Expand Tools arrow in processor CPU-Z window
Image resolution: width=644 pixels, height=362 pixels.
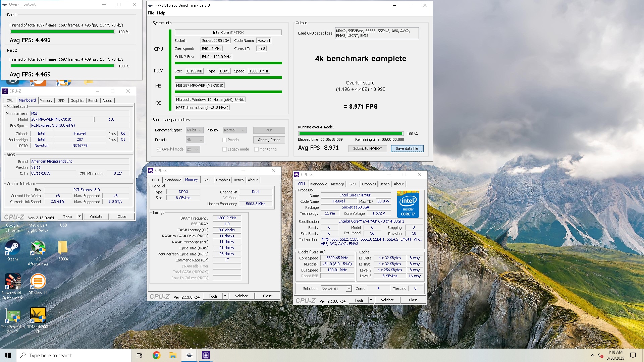pos(371,300)
